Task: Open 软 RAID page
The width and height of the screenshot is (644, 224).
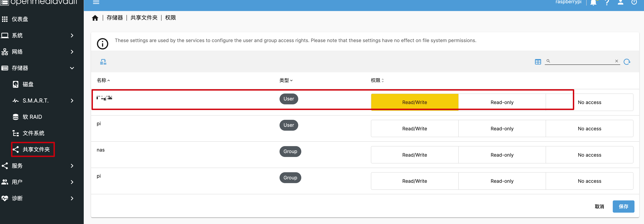Action: click(42, 117)
